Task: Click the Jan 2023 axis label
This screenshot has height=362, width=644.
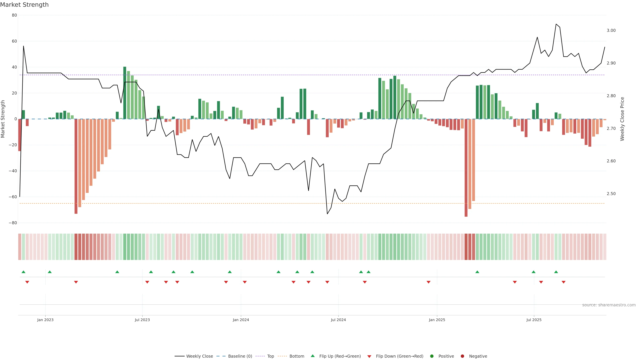Action: pos(45,320)
